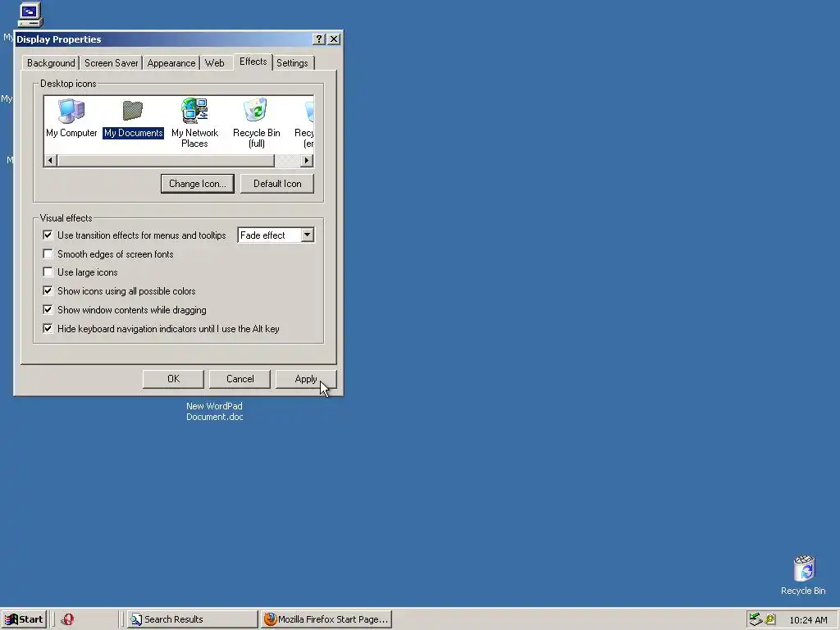Viewport: 840px width, 630px height.
Task: Select the Effects tab
Action: click(x=253, y=62)
